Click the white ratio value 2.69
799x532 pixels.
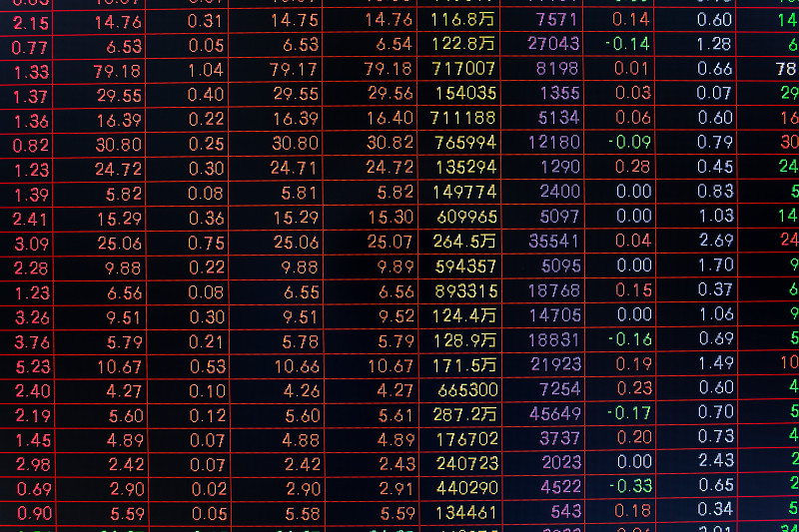(x=715, y=241)
